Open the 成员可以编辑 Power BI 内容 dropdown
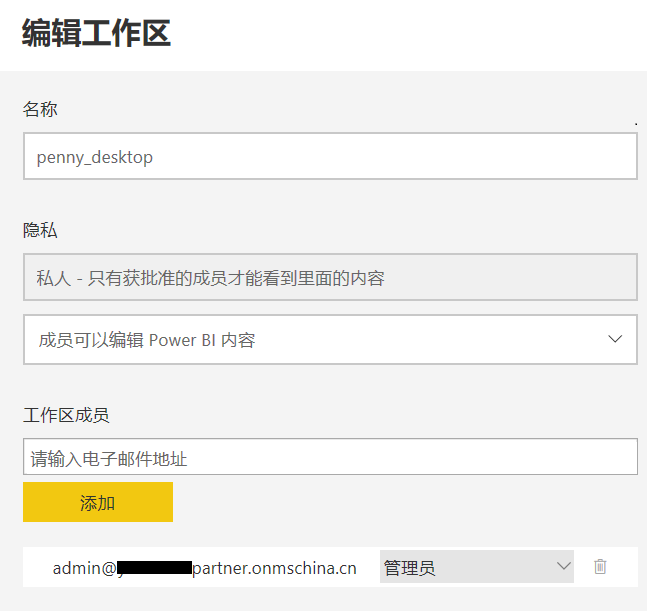 (330, 340)
